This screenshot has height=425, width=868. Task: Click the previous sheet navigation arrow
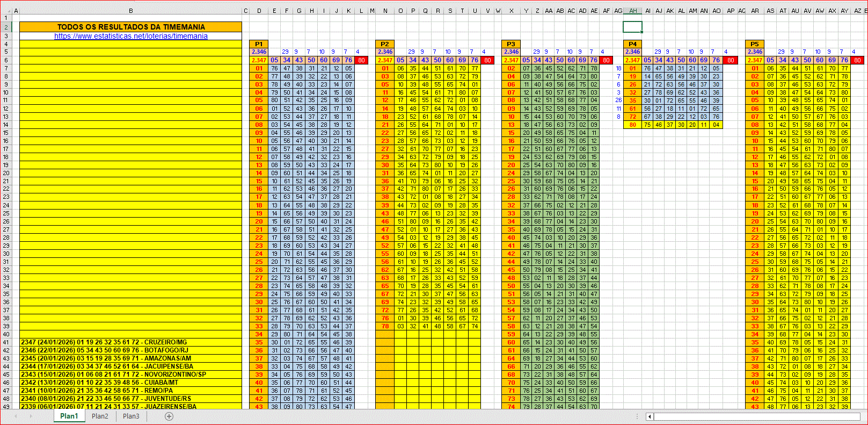coord(16,416)
